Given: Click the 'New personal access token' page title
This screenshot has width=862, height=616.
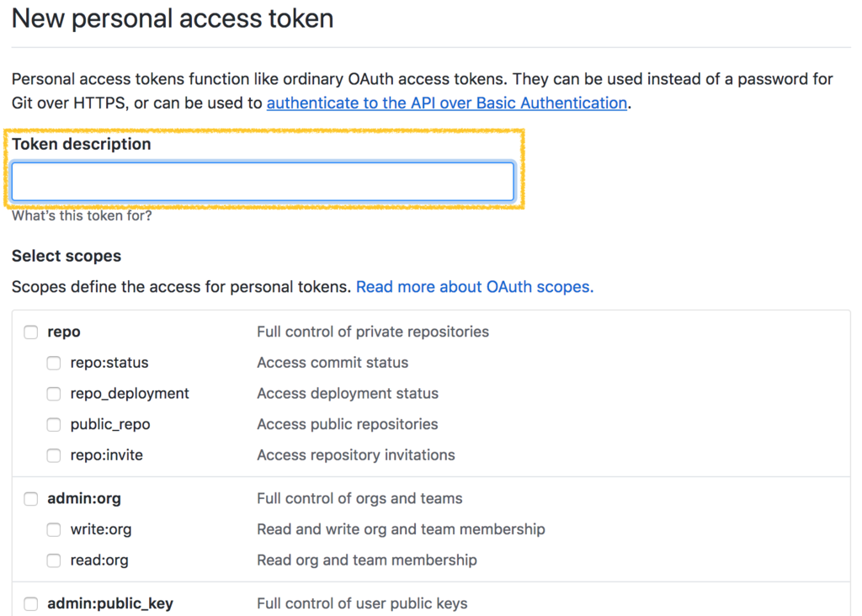Looking at the screenshot, I should [x=173, y=19].
